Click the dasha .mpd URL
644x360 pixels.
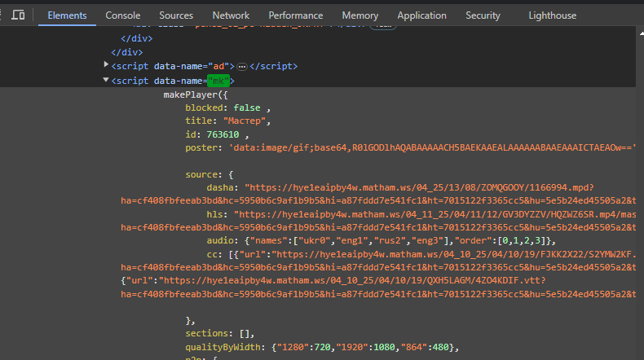click(x=419, y=187)
